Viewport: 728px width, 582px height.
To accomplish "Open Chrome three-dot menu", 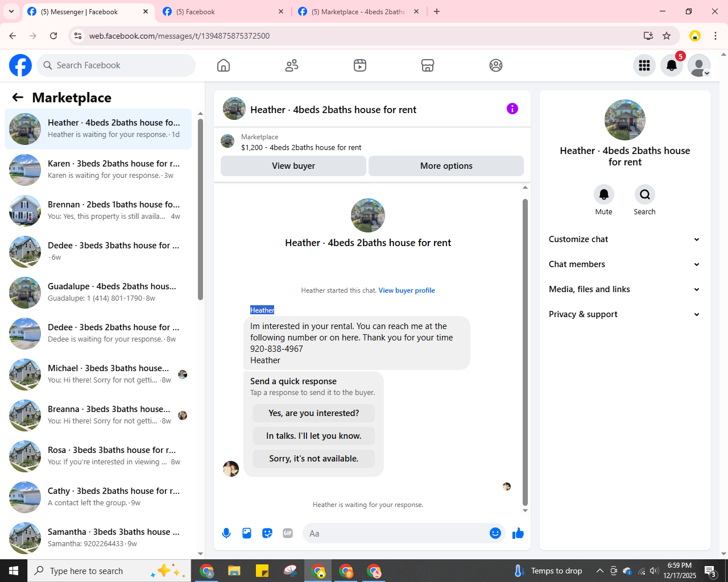I will pyautogui.click(x=715, y=36).
